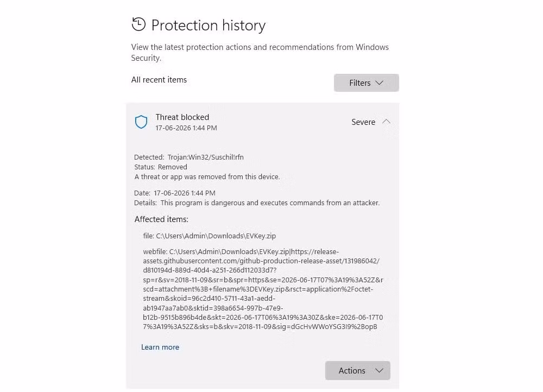This screenshot has height=392, width=543.
Task: Click the Filters chevron arrow
Action: click(380, 83)
